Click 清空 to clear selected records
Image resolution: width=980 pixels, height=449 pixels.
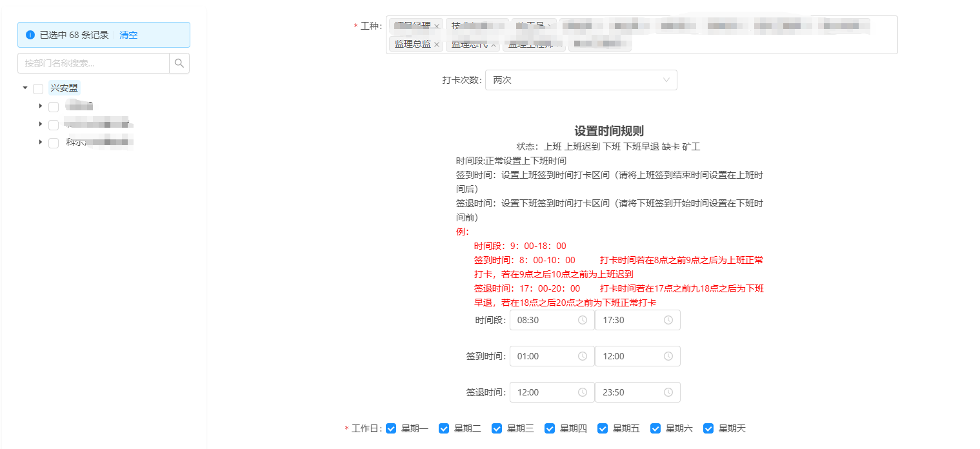click(x=128, y=35)
